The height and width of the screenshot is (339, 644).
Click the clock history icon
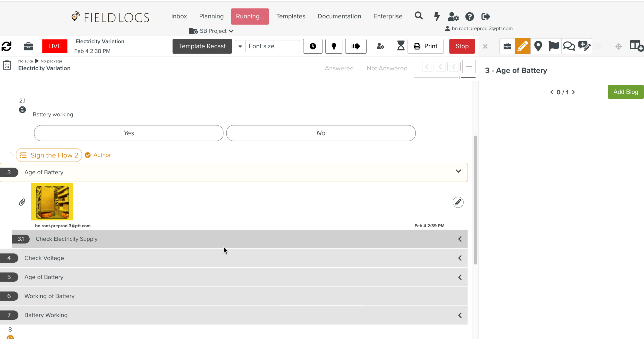[312, 46]
